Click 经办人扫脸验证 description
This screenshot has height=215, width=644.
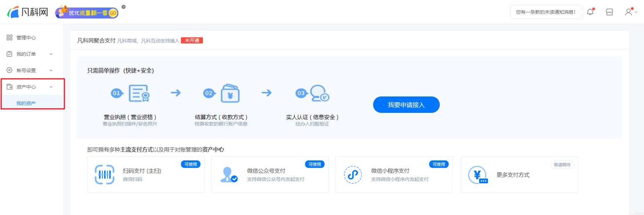tap(312, 124)
